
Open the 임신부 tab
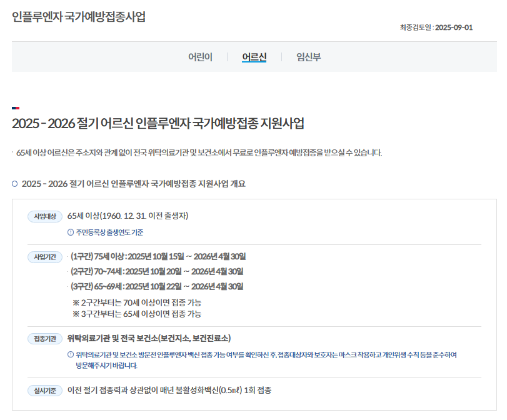pyautogui.click(x=307, y=56)
